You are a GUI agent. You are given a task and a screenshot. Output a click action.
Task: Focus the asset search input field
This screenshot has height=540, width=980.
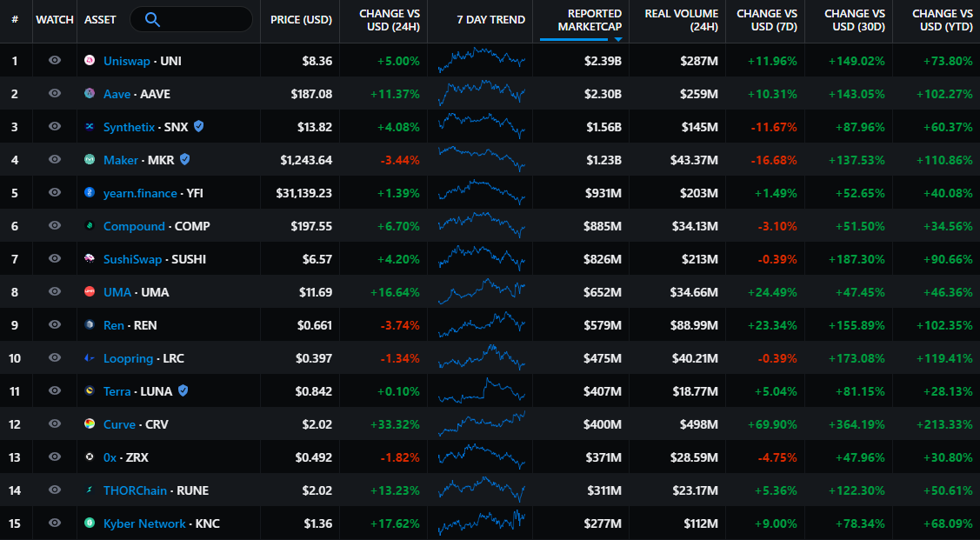click(204, 19)
